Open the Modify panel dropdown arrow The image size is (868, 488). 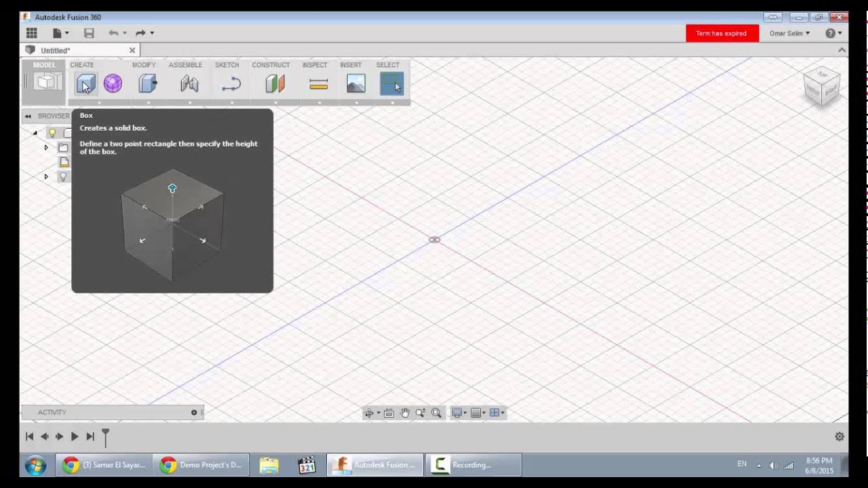[148, 103]
